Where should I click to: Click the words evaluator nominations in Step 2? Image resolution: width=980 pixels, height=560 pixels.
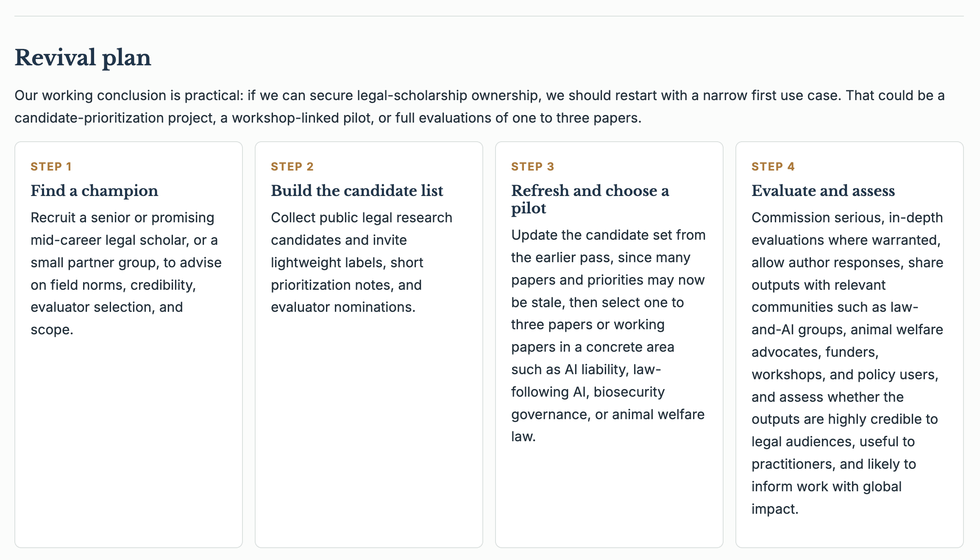tap(343, 307)
